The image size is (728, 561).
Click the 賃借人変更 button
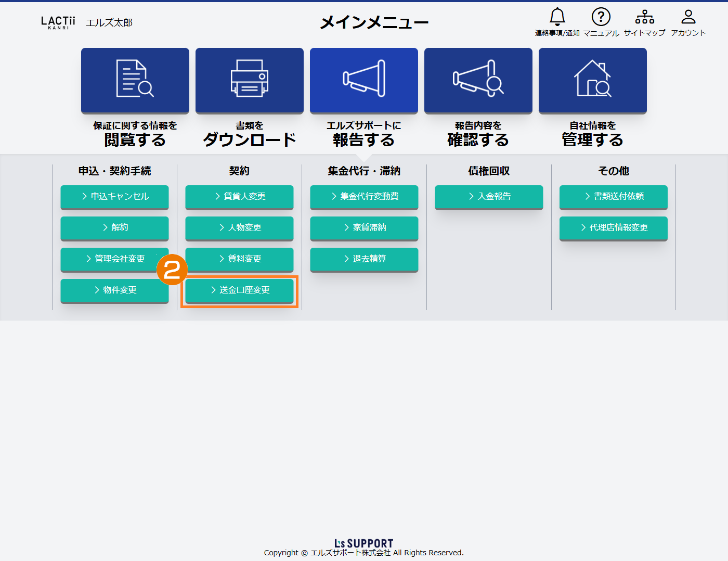click(x=239, y=197)
